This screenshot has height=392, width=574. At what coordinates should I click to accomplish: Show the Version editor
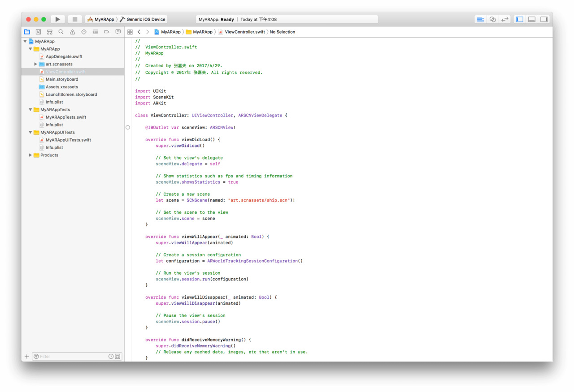point(504,19)
